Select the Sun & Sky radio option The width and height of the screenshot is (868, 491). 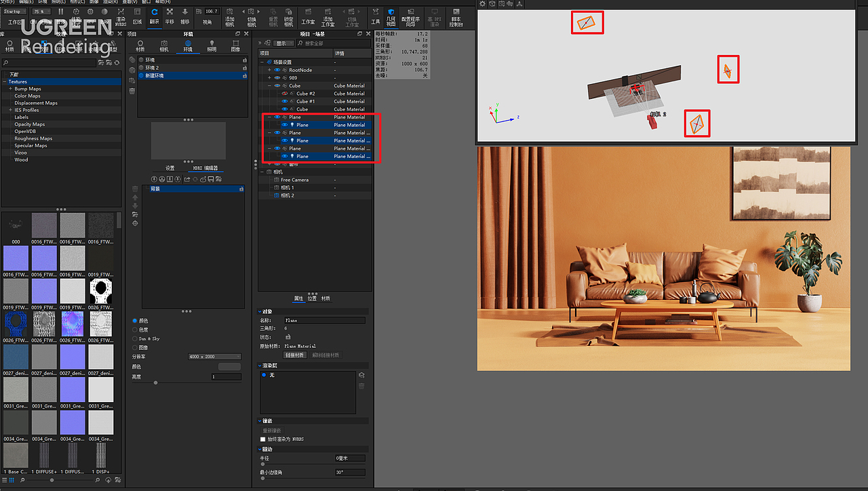(135, 338)
